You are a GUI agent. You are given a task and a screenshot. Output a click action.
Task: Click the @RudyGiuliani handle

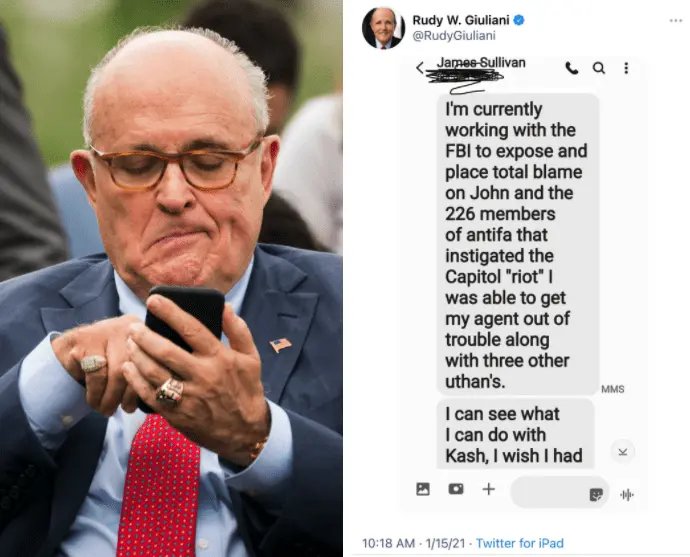[x=454, y=36]
